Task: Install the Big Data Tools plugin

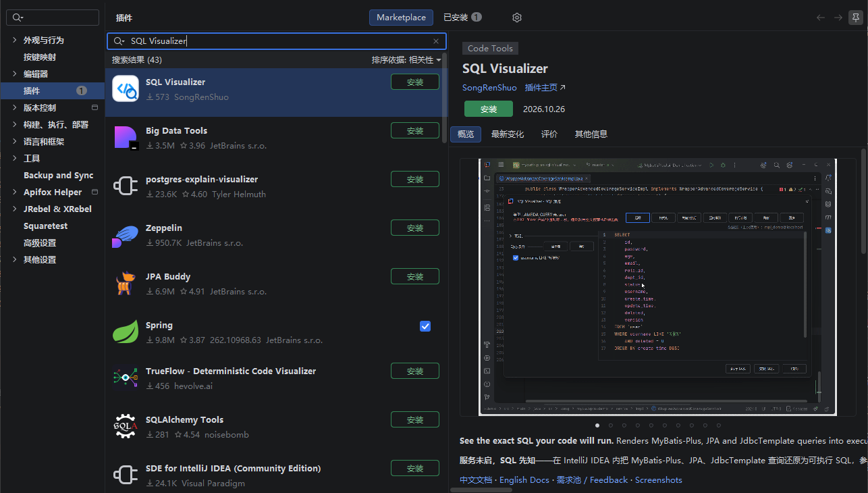Action: 415,131
